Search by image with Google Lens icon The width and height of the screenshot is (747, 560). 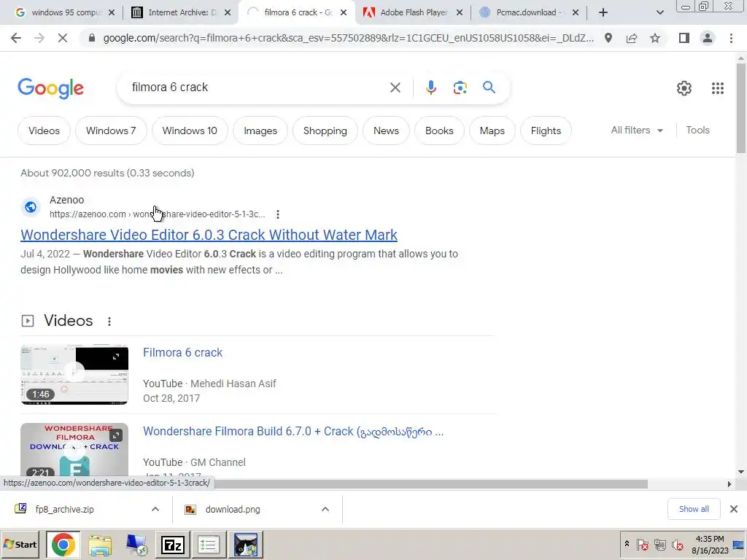(x=460, y=87)
